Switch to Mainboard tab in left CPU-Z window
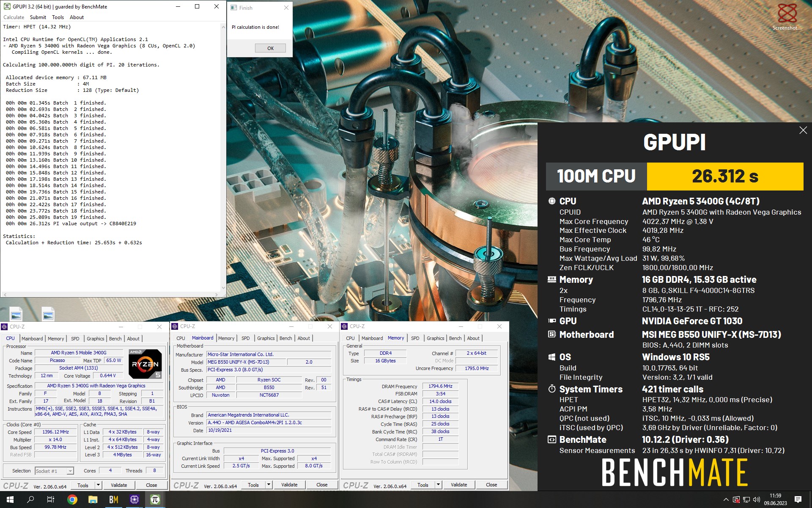 32,339
